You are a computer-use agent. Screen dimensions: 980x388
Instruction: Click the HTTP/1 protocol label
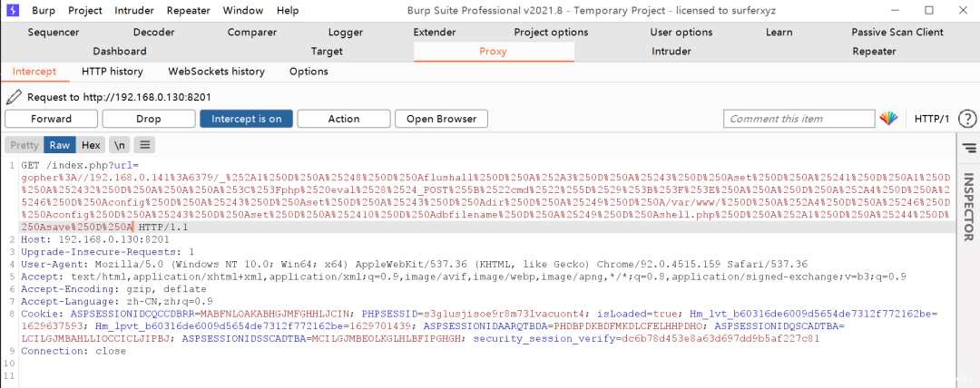(931, 119)
